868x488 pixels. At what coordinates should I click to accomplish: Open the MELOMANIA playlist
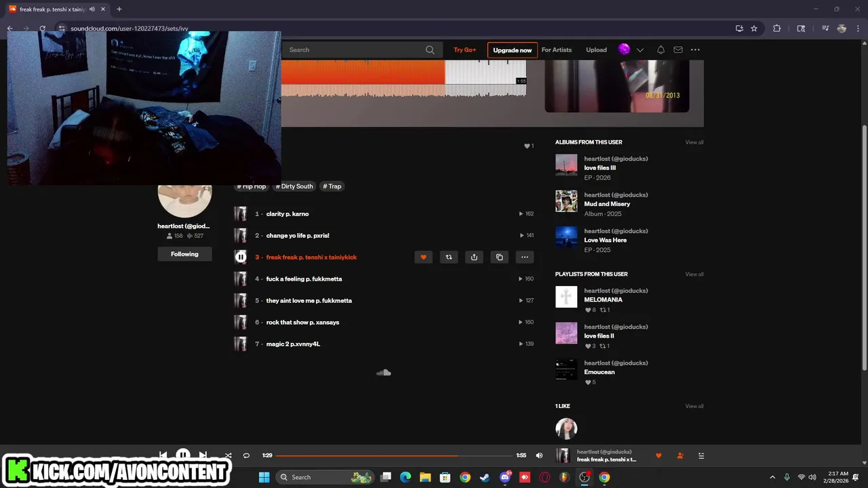coord(603,300)
